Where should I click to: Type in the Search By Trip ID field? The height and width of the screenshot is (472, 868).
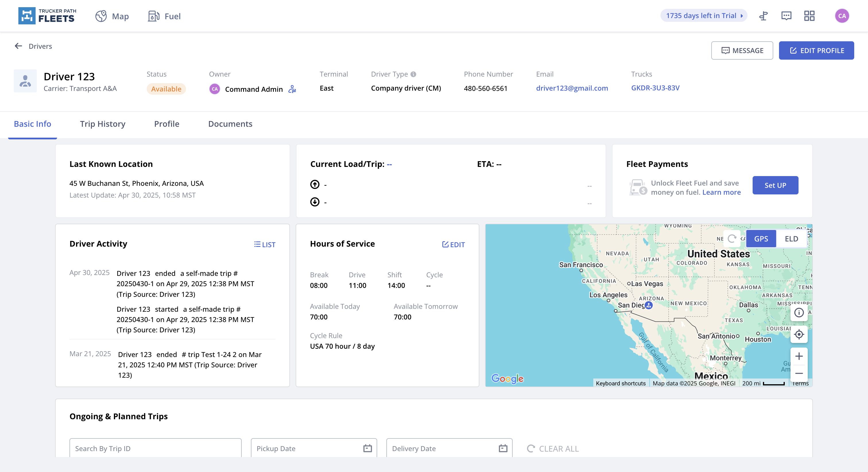[155, 448]
